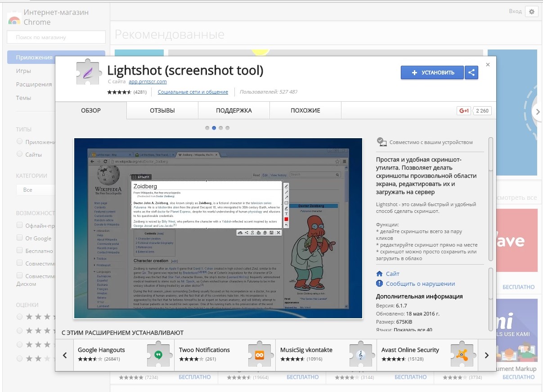Switch to the ОТЗЫВЫ tab
Screen dimensions: 543x392
pyautogui.click(x=162, y=111)
